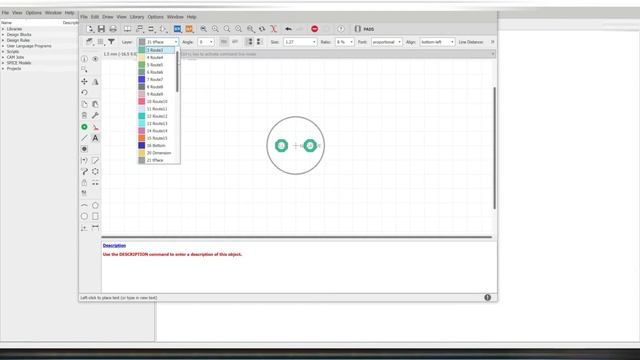Image resolution: width=640 pixels, height=360 pixels.
Task: Select the Arc tool
Action: coord(84,205)
